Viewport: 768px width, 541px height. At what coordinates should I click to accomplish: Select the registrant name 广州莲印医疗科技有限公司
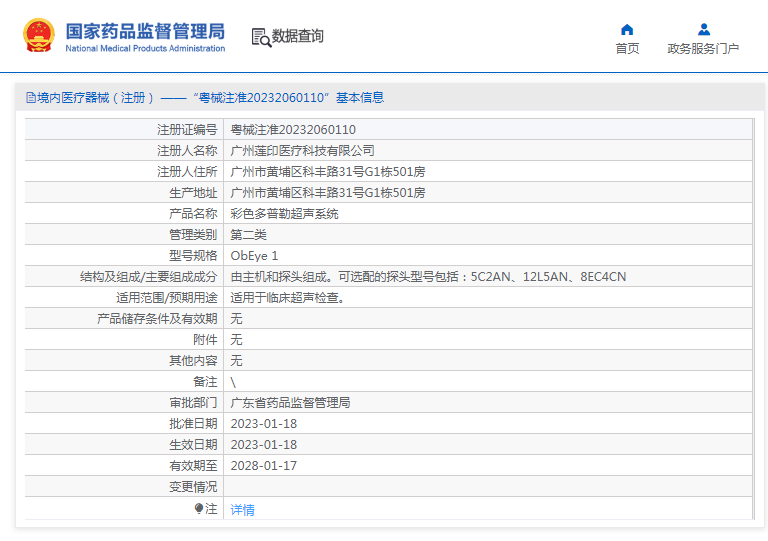tap(302, 151)
